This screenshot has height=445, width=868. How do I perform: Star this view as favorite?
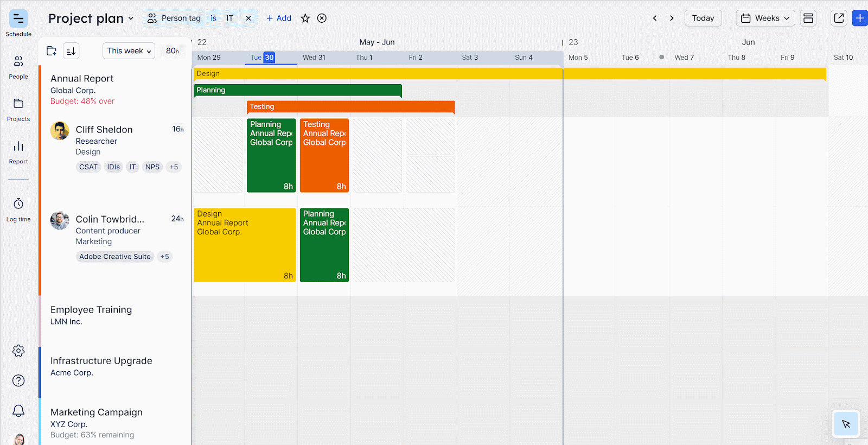click(x=305, y=18)
